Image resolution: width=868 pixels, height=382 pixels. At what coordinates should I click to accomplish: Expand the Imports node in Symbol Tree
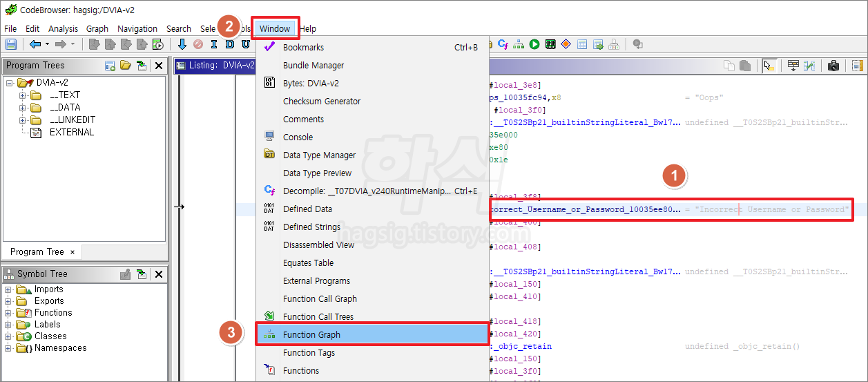(8, 289)
